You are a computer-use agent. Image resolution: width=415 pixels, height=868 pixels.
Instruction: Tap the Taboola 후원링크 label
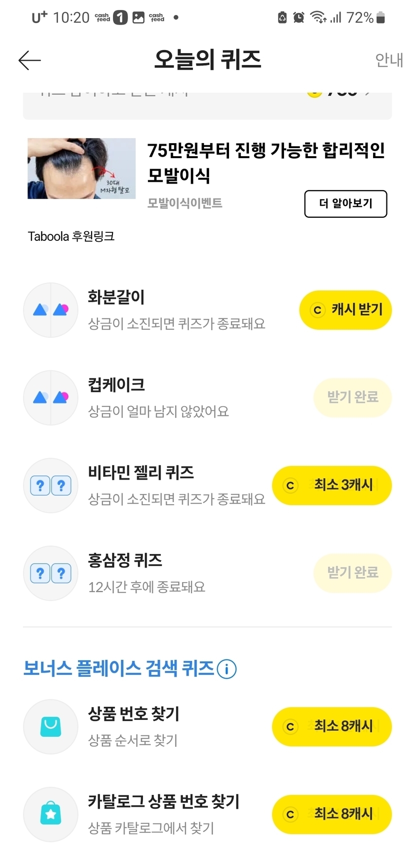point(71,236)
